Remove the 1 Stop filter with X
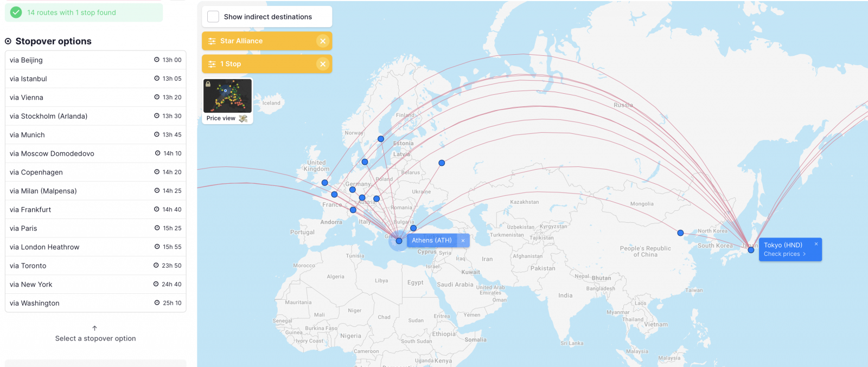 [323, 64]
